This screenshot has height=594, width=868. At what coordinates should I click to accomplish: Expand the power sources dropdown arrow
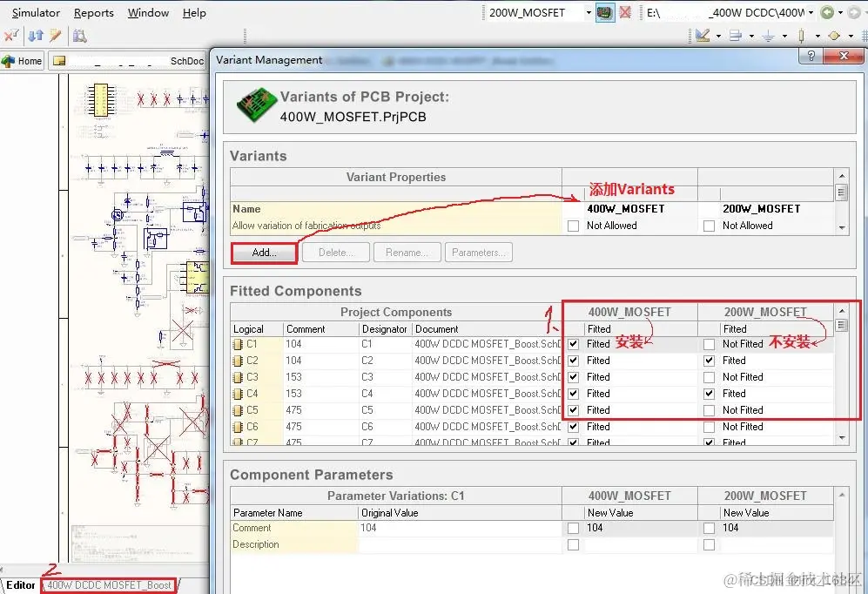[x=784, y=36]
